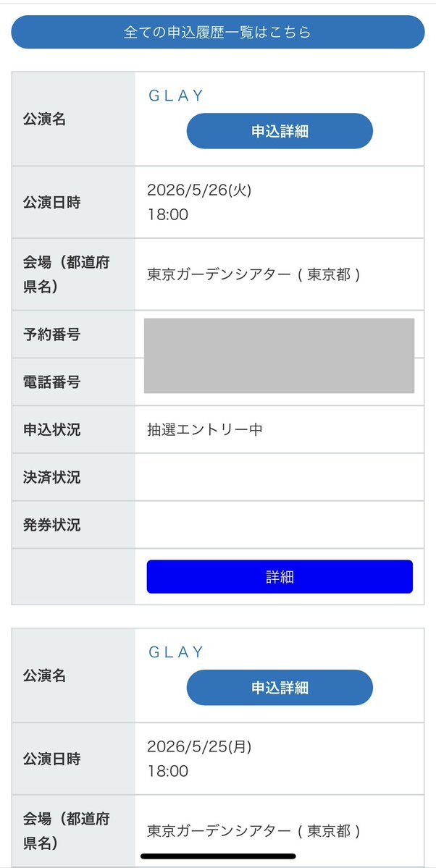The height and width of the screenshot is (868, 436).
Task: Tap the GLAY link for the 5/25 show
Action: pos(176,652)
